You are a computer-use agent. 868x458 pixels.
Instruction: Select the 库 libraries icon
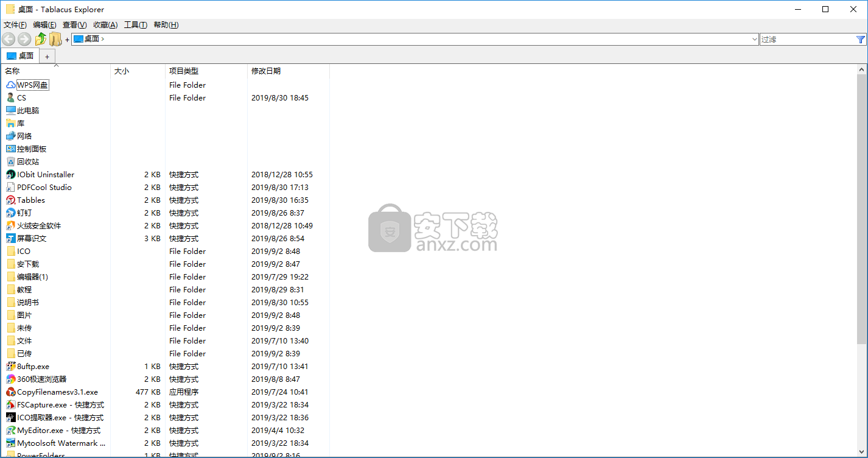coord(11,123)
